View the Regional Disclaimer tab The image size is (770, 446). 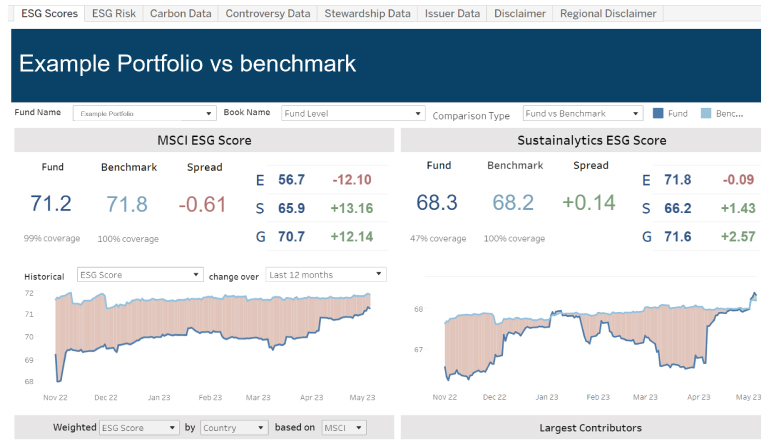[x=608, y=14]
